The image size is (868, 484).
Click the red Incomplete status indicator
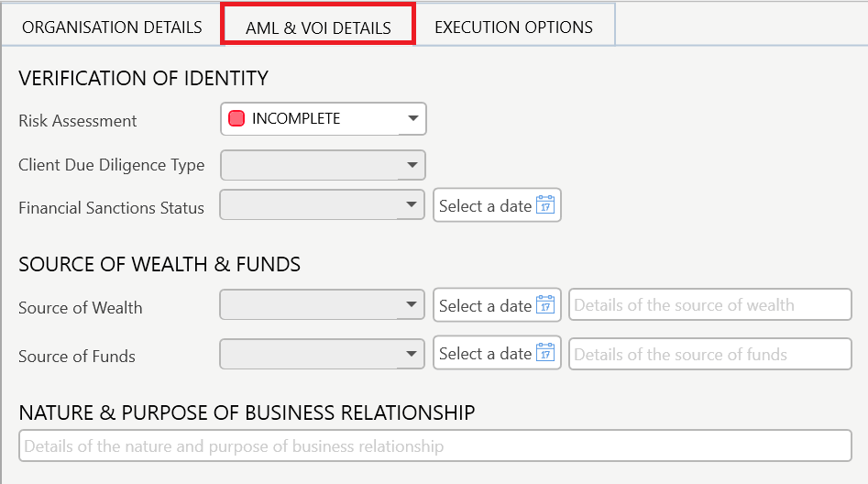(236, 118)
